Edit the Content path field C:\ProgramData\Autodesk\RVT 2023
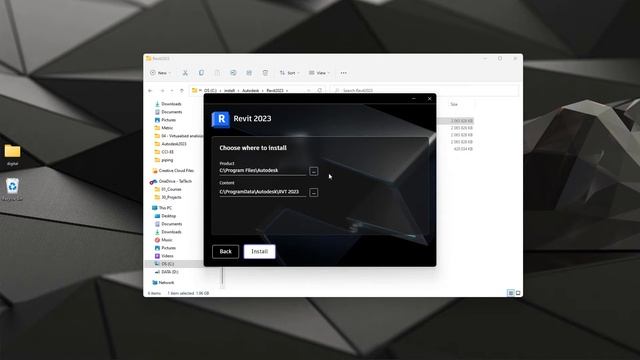This screenshot has width=640, height=360. point(262,192)
